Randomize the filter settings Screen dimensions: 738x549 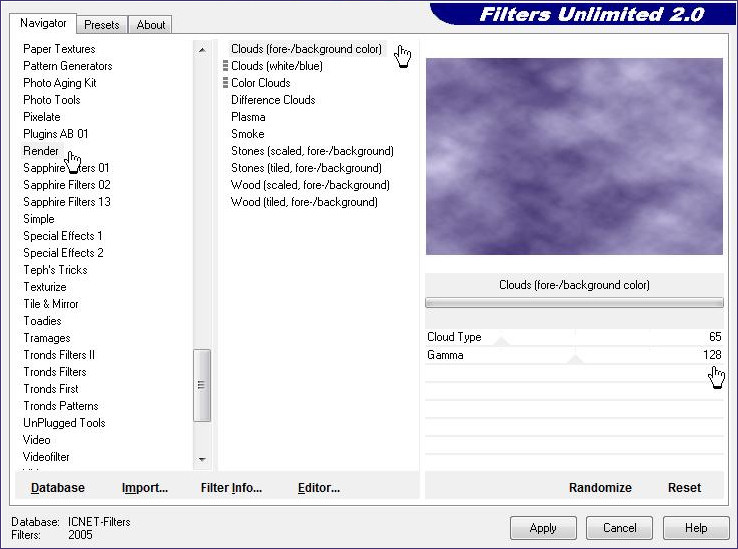click(600, 488)
